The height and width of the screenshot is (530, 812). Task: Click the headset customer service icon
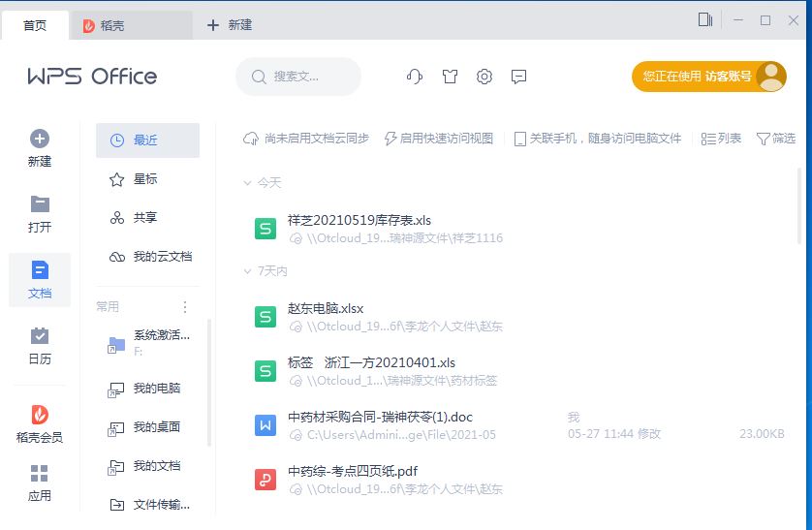415,77
